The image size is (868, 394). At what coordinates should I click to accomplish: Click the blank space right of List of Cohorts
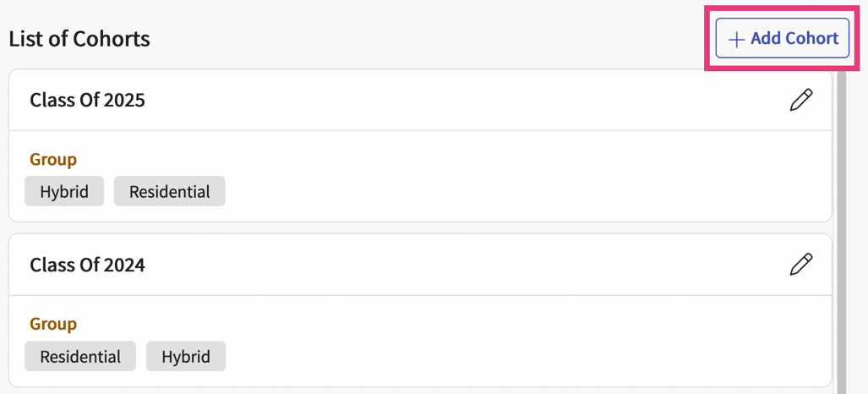[x=423, y=39]
